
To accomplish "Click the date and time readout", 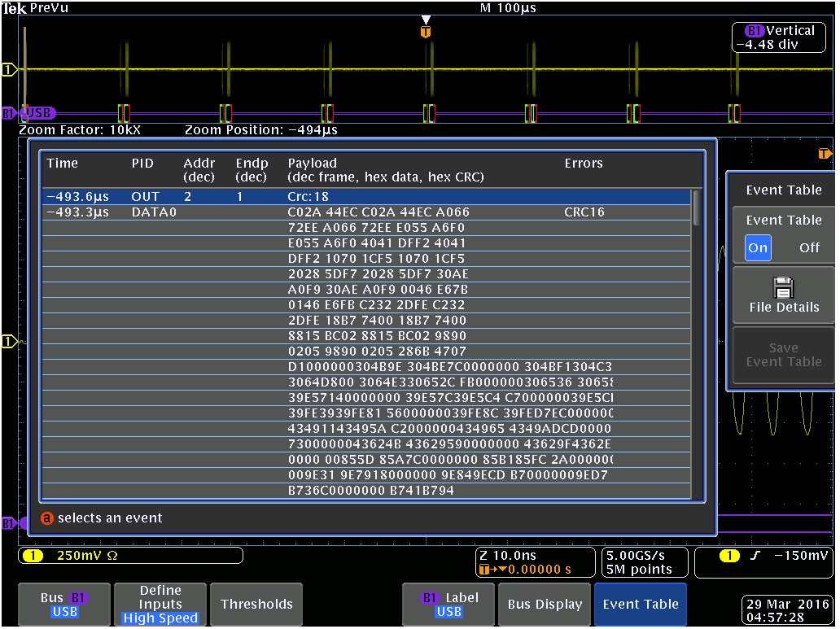I will point(787,611).
